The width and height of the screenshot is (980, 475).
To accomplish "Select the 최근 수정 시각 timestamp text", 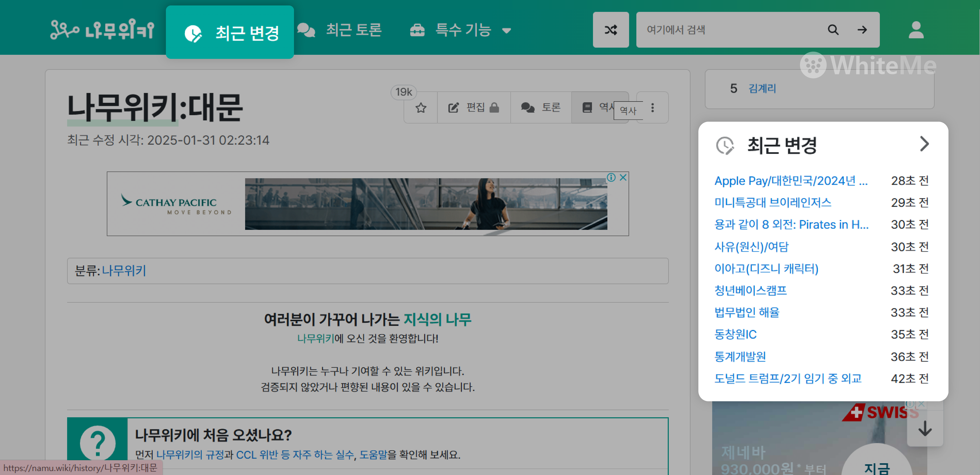I will point(168,140).
